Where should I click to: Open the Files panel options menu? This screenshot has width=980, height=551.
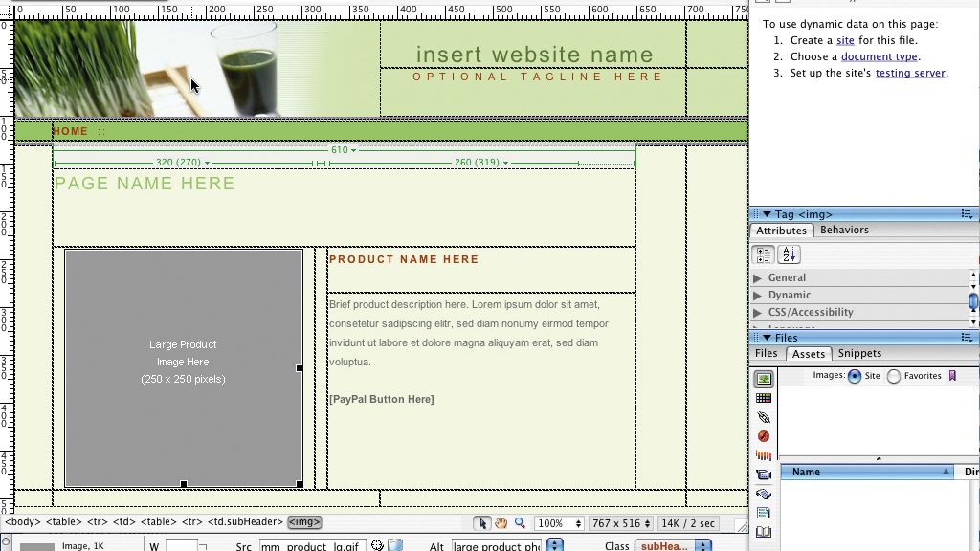point(967,338)
